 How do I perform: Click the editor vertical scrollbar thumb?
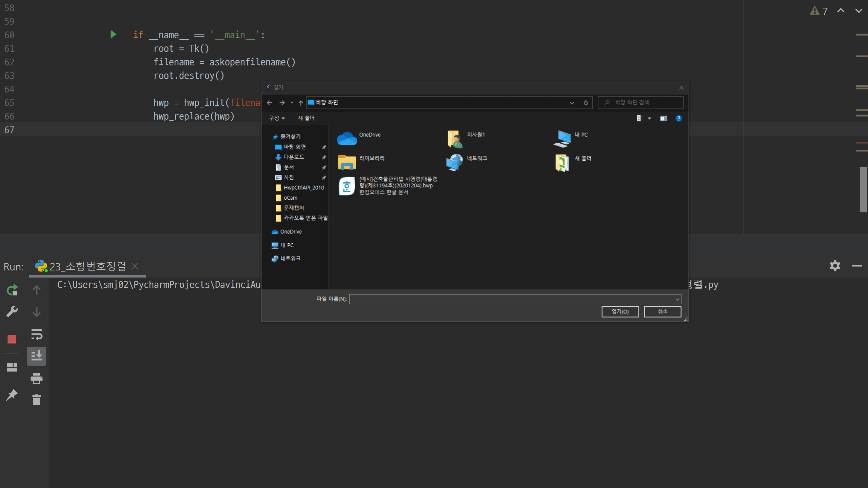click(863, 189)
